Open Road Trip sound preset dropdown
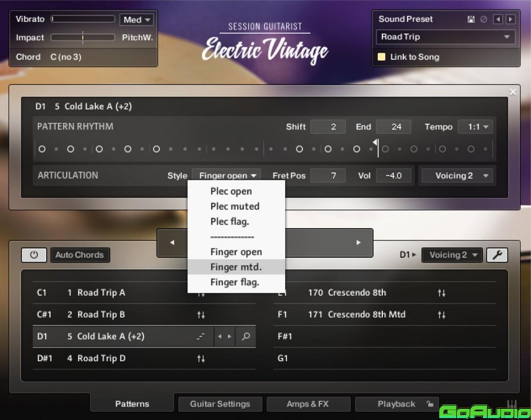The width and height of the screenshot is (531, 420). 445,36
